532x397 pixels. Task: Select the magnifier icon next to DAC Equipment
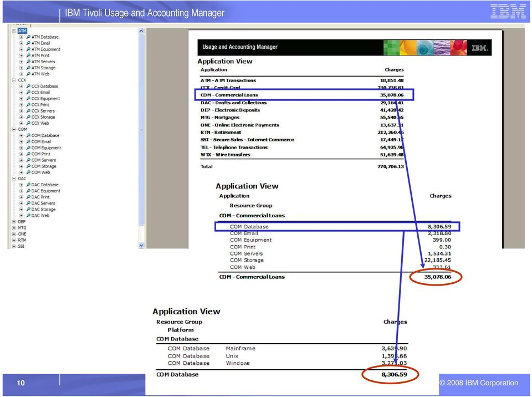coord(28,191)
